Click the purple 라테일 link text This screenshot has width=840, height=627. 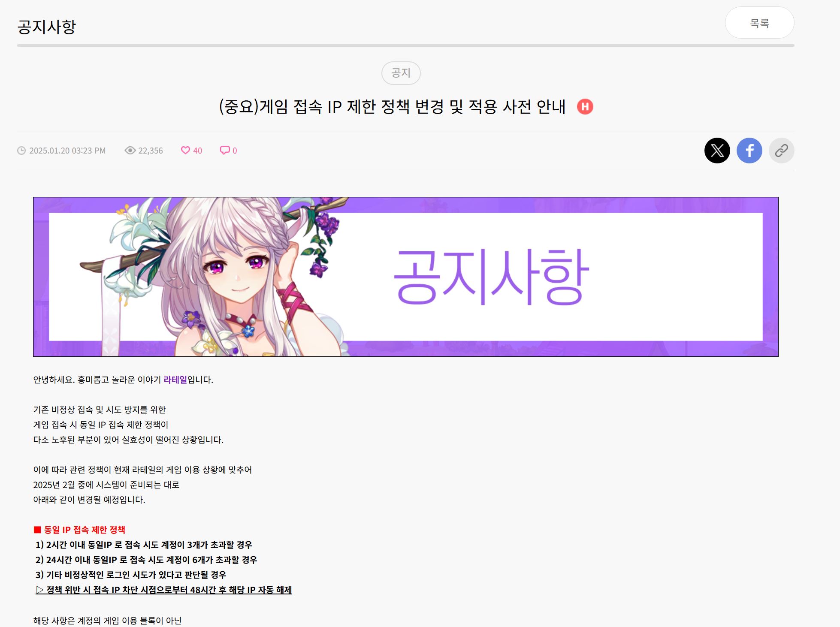175,380
